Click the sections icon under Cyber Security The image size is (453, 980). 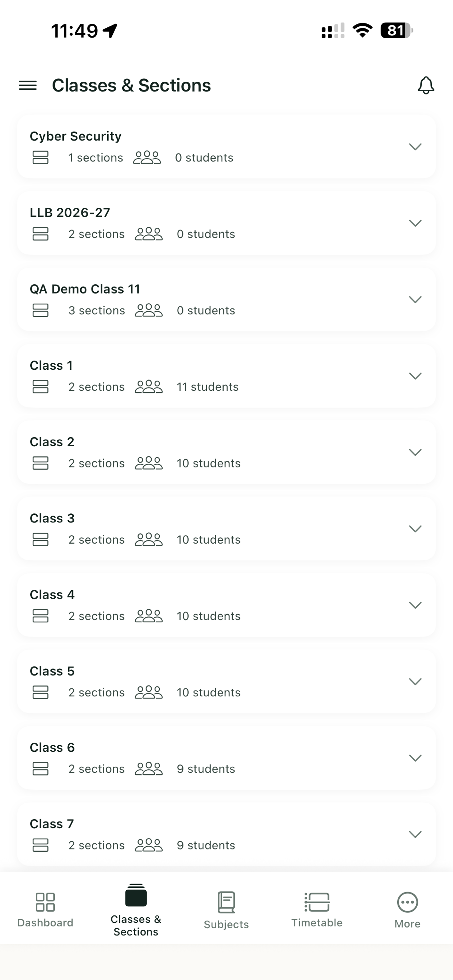point(40,157)
